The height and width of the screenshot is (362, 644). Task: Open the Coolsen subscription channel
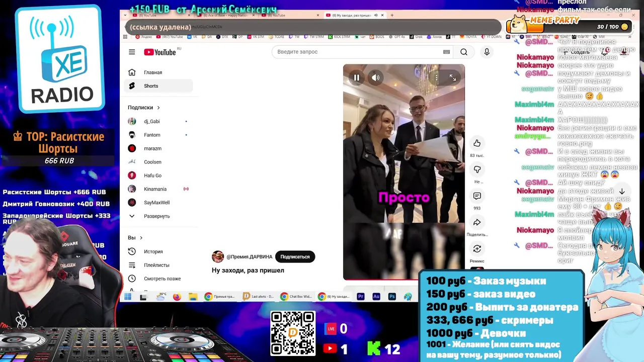pos(158,162)
